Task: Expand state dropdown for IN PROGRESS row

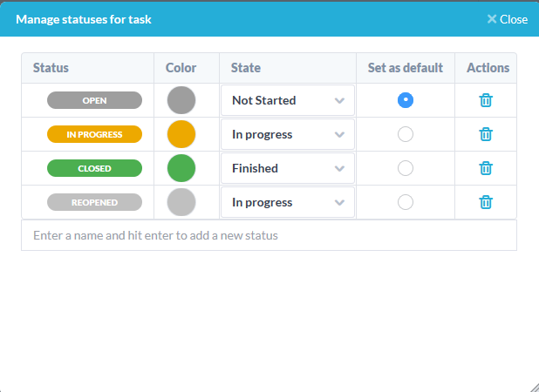Action: [288, 134]
